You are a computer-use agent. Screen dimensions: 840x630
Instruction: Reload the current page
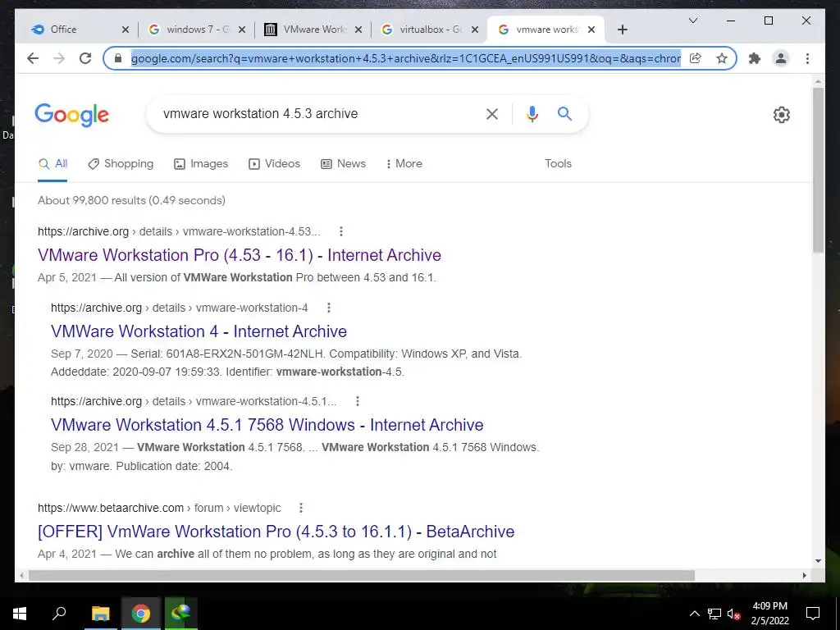85,58
